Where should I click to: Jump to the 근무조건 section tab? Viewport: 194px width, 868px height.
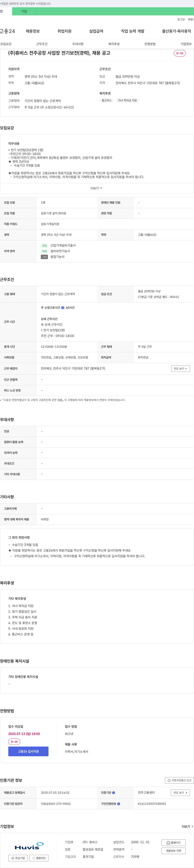tap(42, 44)
